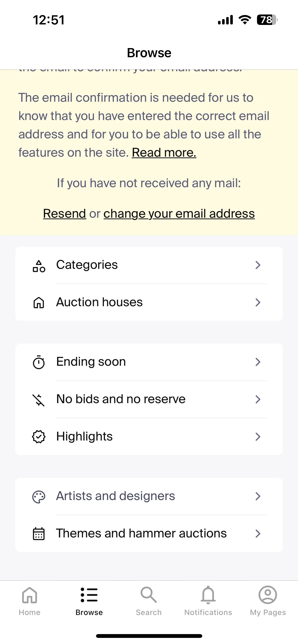Open Highlights via its chevron arrow

tap(258, 437)
